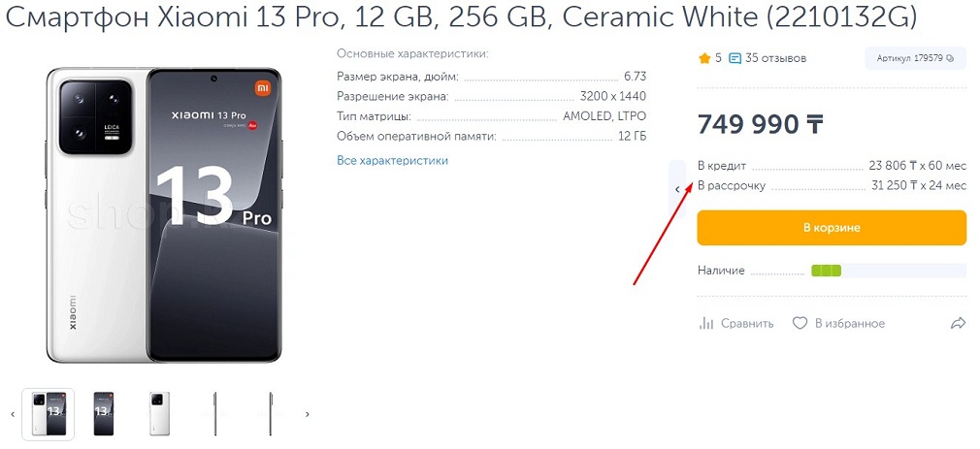The width and height of the screenshot is (980, 449).
Task: Open the "35 отзывов" reviews link
Action: (775, 58)
